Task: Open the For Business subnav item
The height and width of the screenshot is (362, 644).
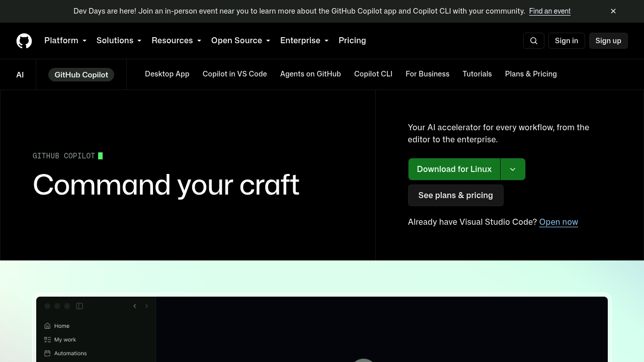Action: (x=428, y=74)
